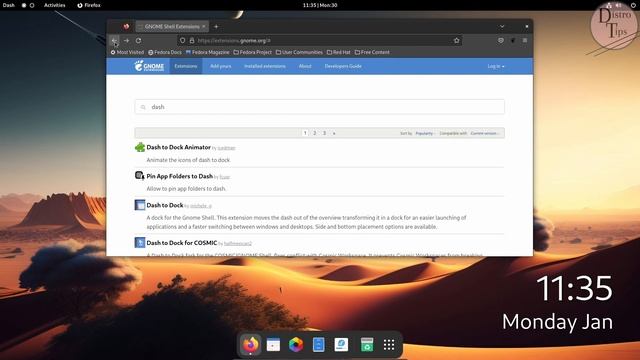Open the shield tracking protection icon

(x=182, y=40)
